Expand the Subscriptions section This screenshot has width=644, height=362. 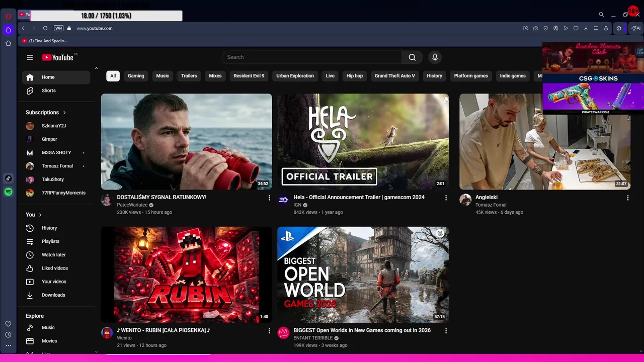point(46,113)
